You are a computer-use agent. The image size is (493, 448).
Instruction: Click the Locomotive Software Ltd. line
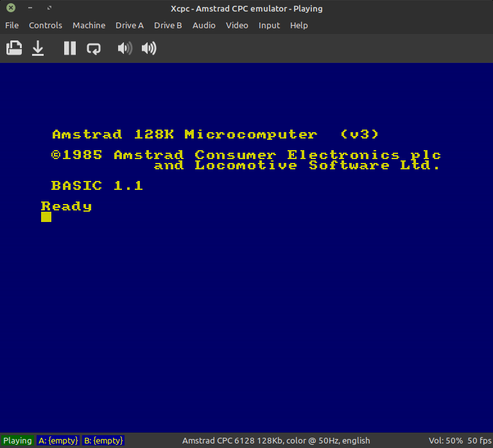click(297, 166)
